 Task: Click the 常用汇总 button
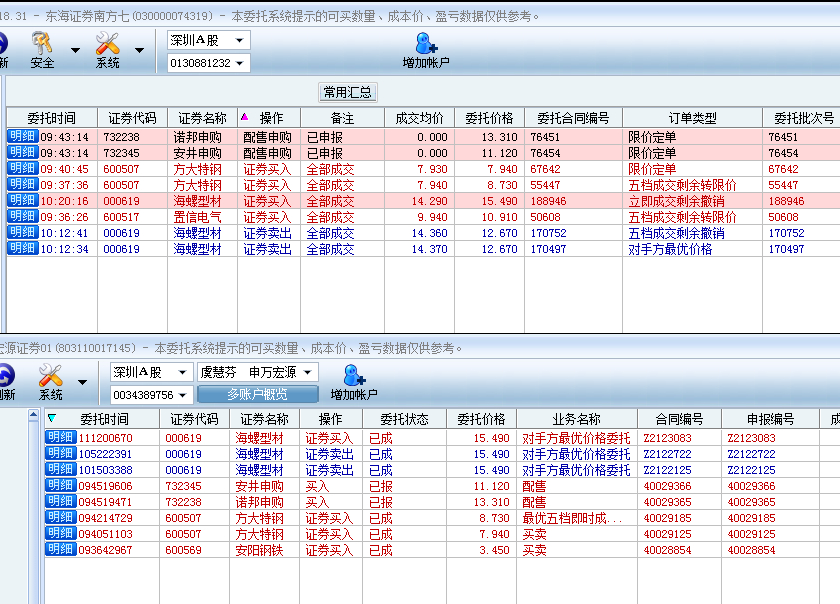(x=348, y=93)
